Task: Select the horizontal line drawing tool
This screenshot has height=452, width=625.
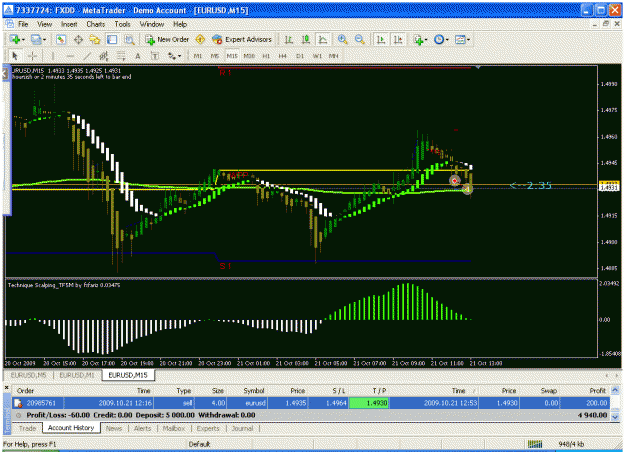Action: click(70, 56)
